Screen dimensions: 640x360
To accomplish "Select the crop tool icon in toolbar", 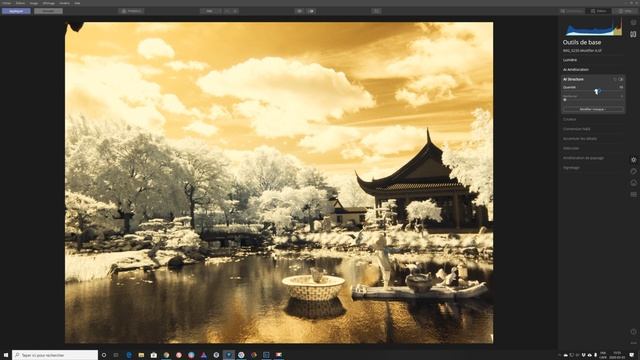I will tap(376, 11).
